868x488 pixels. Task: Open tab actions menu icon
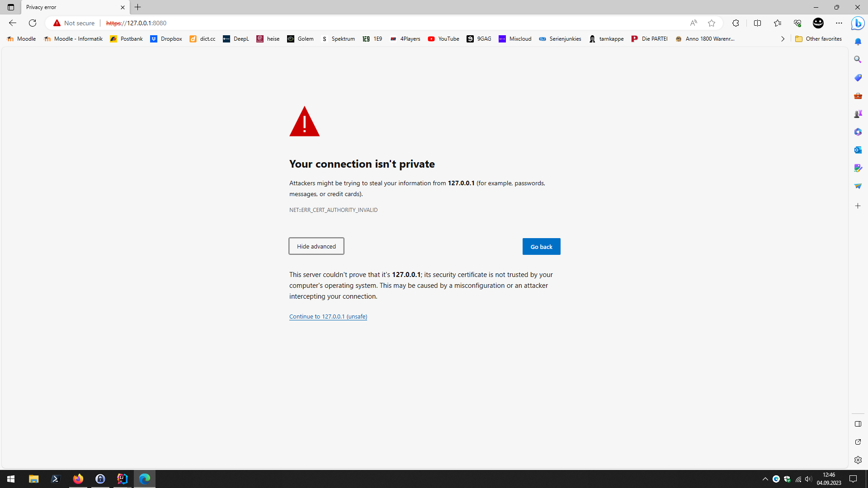[x=11, y=7]
